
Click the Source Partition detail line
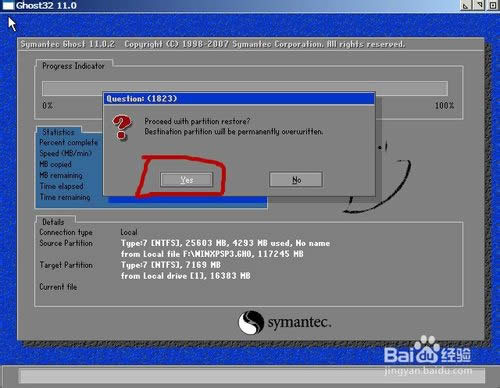click(x=226, y=243)
